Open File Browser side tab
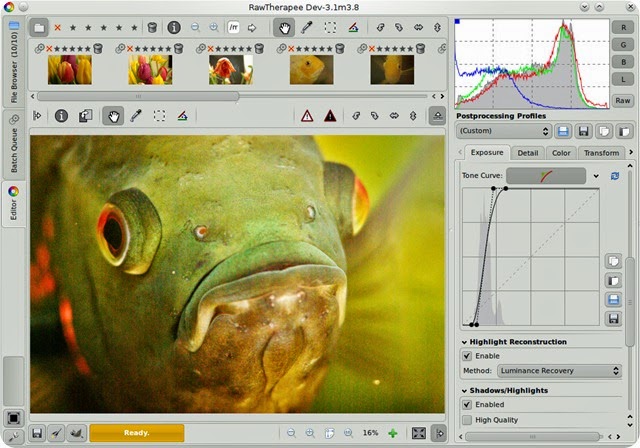Viewport: 640px width, 448px height. point(13,62)
